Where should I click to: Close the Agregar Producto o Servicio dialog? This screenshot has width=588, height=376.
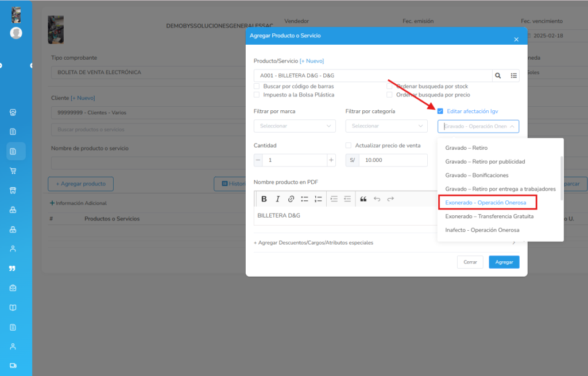[516, 40]
